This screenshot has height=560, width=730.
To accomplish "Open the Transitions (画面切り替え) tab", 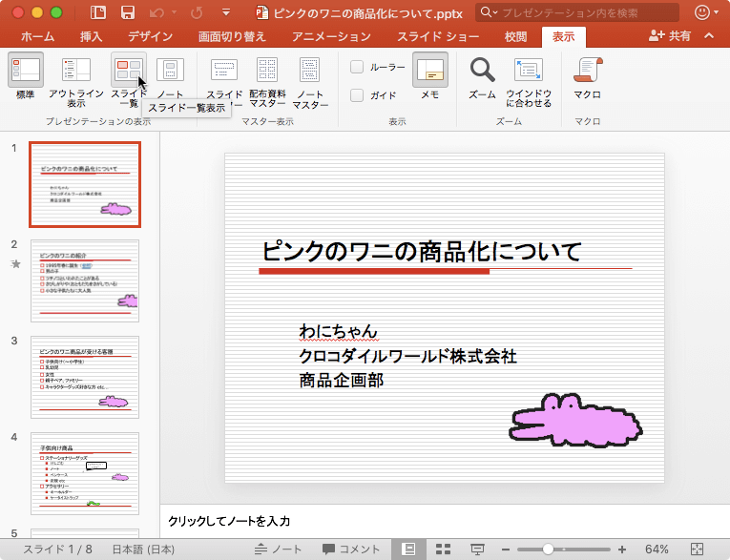I will (232, 36).
